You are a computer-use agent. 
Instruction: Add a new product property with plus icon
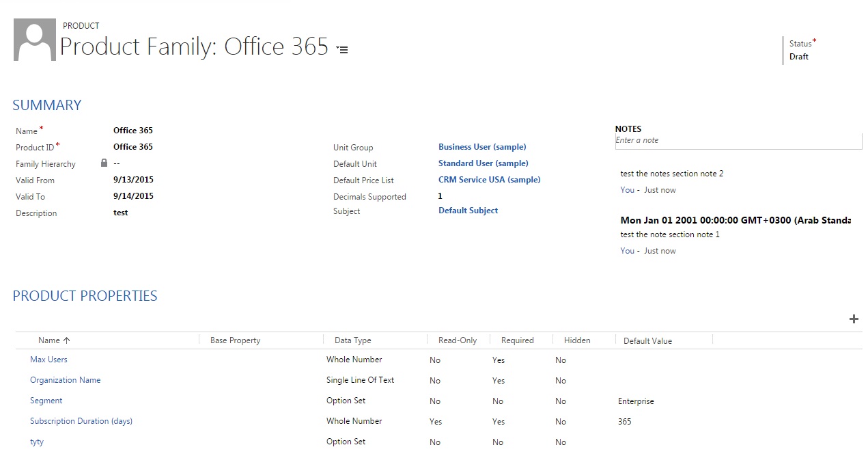[x=853, y=319]
